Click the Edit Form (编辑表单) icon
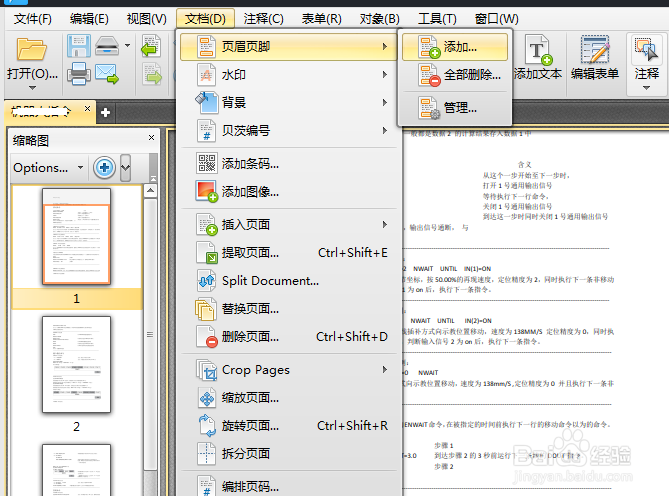669x500 pixels. pos(595,49)
